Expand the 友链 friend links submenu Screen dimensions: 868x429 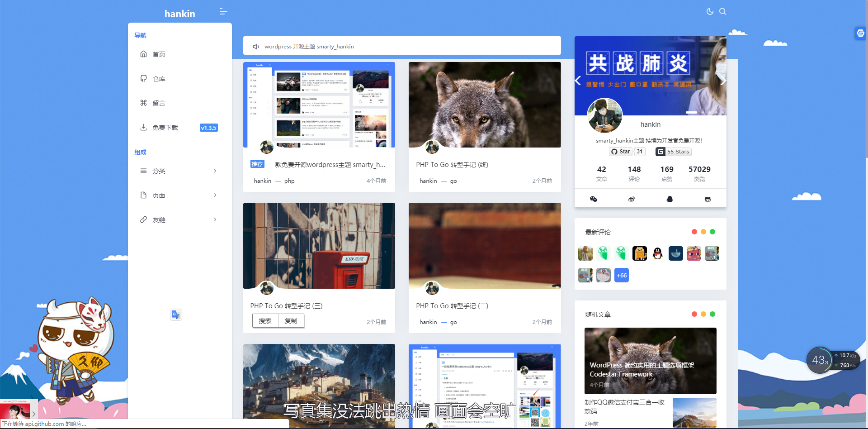215,220
